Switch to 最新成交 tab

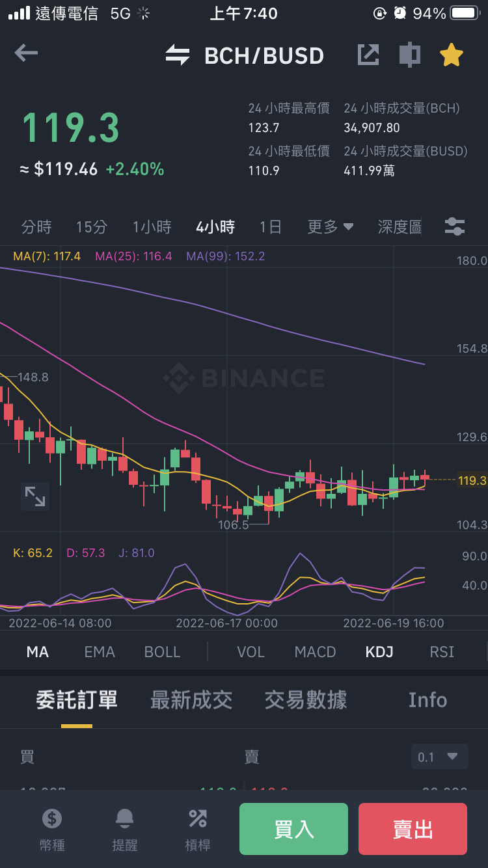(191, 700)
